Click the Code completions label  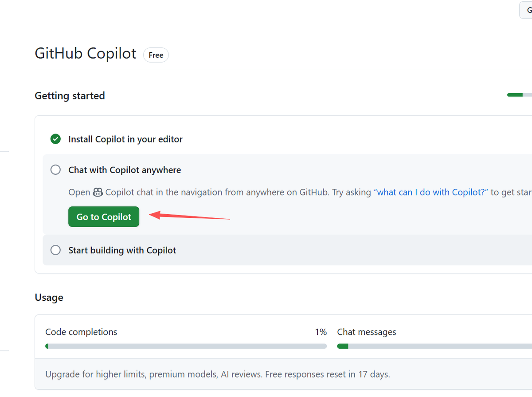(x=82, y=332)
